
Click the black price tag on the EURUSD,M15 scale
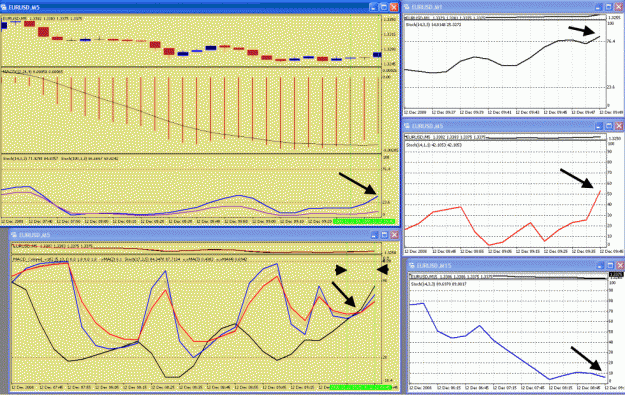616,275
